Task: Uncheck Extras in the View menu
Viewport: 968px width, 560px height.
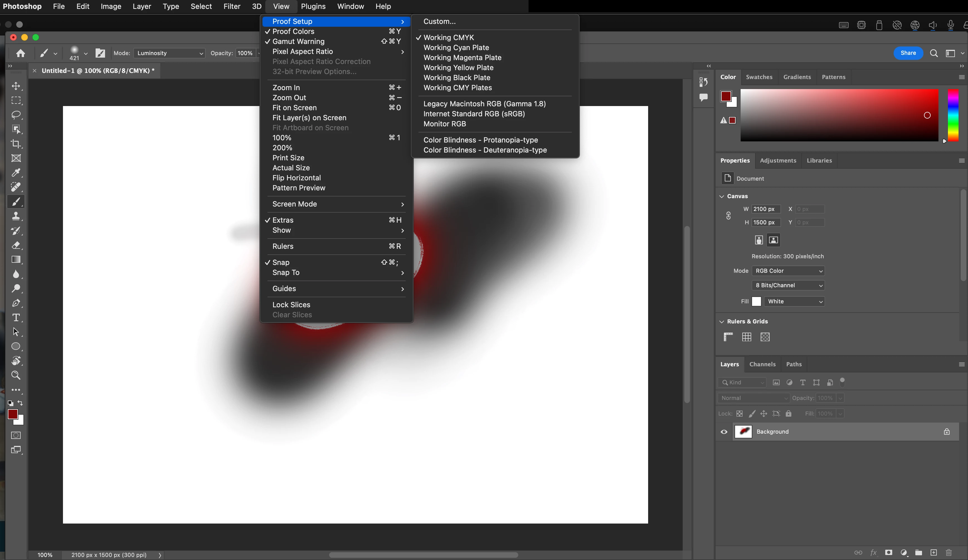Action: pos(283,220)
